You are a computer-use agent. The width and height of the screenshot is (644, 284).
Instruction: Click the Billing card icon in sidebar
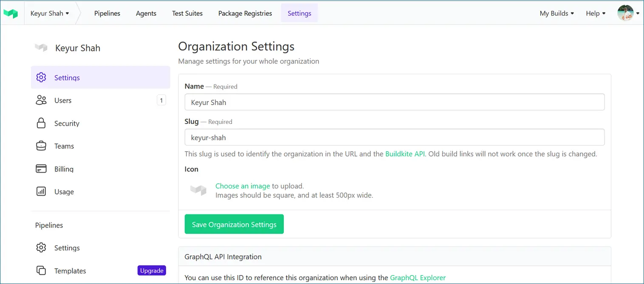point(41,169)
